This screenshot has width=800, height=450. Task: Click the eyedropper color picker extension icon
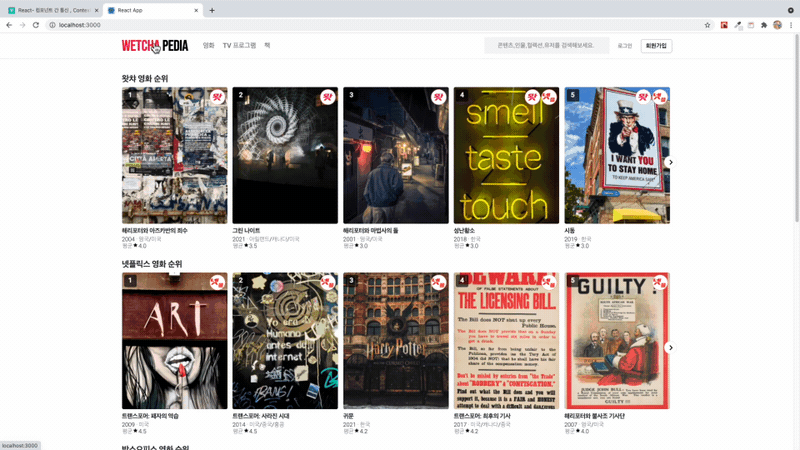tap(738, 25)
